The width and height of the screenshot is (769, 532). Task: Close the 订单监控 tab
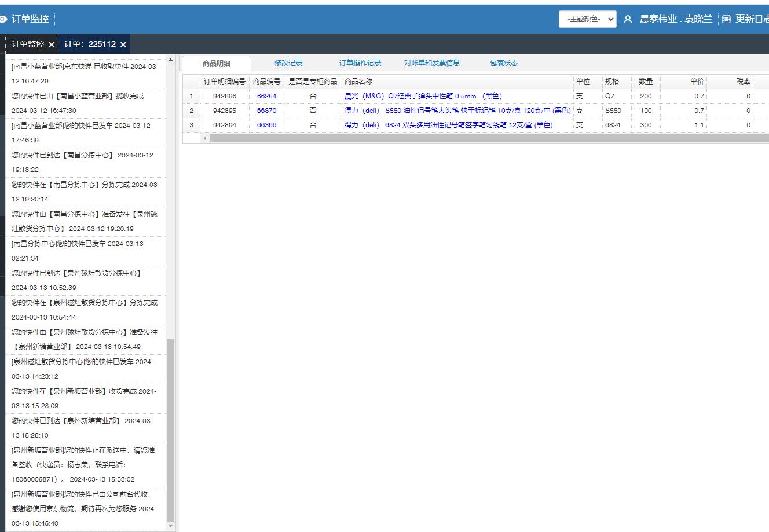52,45
